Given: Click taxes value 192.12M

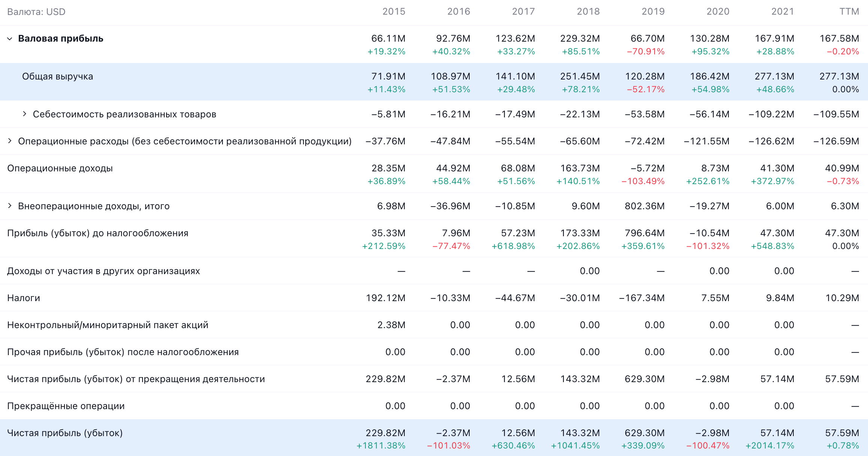Looking at the screenshot, I should click(386, 298).
